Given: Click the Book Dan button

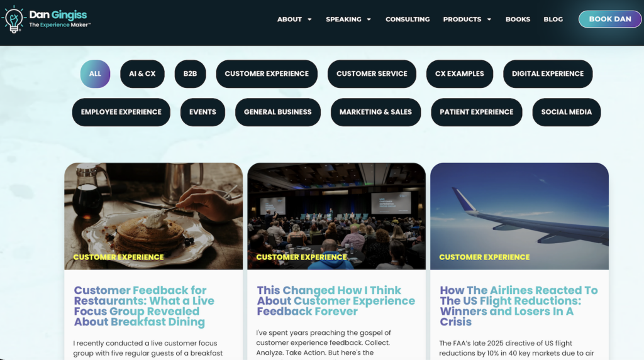Looking at the screenshot, I should click(x=609, y=19).
